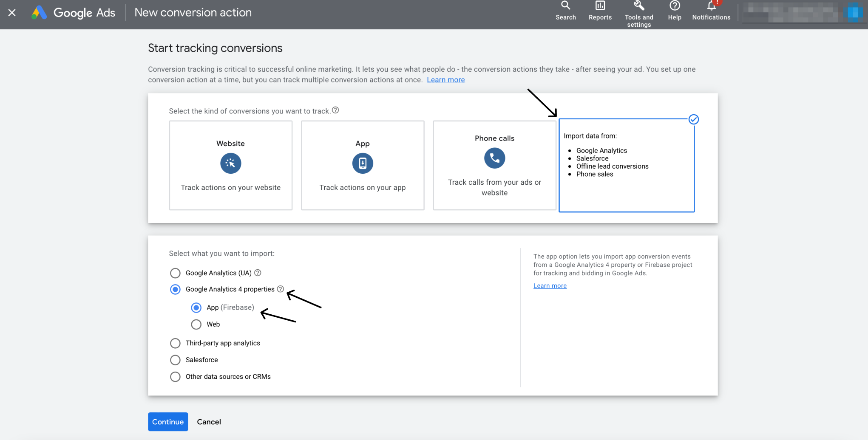Open the Search tool in header

(x=565, y=11)
